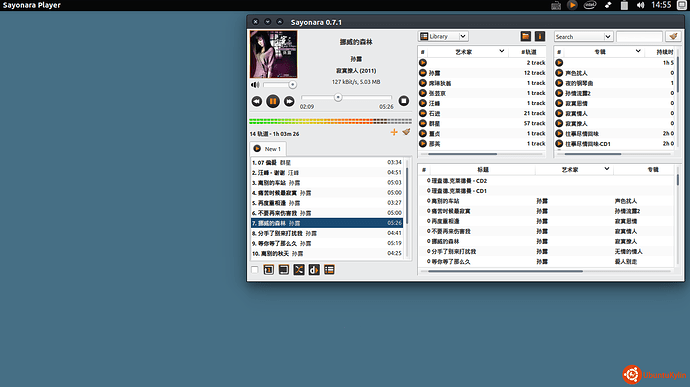Screen dimensions: 690x387
Task: Add a new playlist with plus icon
Action: 394,132
